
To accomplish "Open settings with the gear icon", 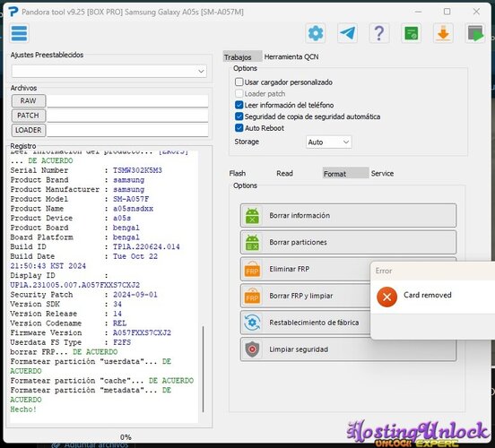I will point(316,33).
